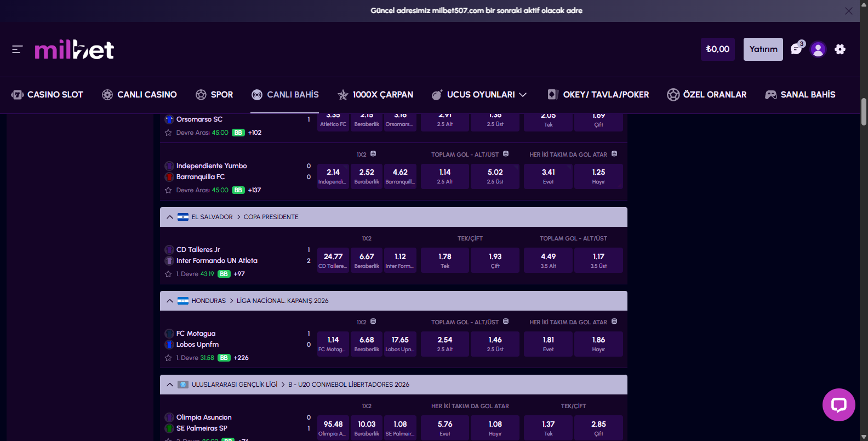Click the milbet logo
The height and width of the screenshot is (441, 868).
pyautogui.click(x=75, y=49)
